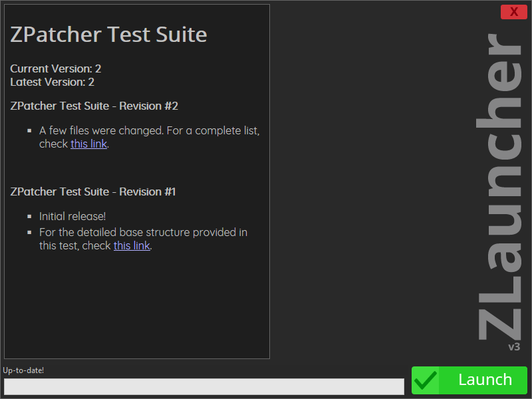Screen dimensions: 532x399
Task: Open the Revision #1 base structure link
Action: point(132,245)
